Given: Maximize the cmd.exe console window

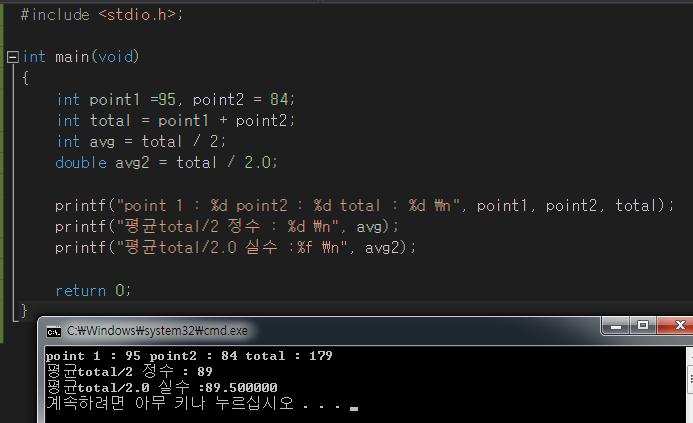Looking at the screenshot, I should point(643,326).
